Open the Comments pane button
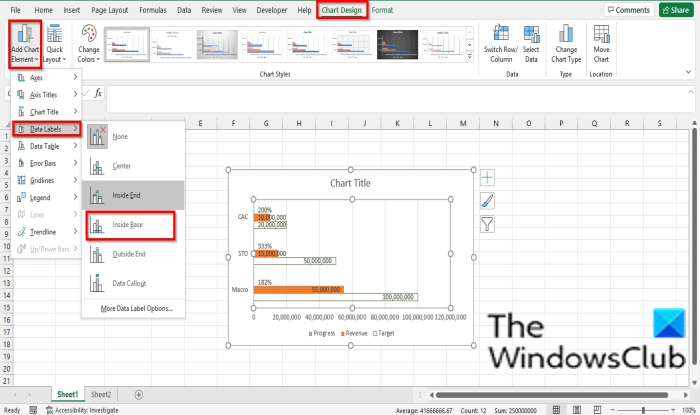This screenshot has width=700, height=415. (629, 10)
